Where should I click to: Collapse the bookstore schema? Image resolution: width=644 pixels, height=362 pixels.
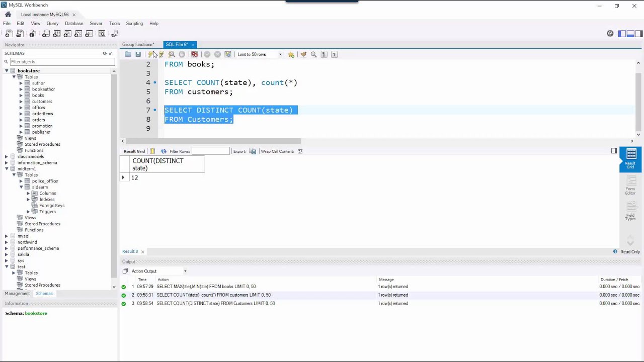click(7, 71)
